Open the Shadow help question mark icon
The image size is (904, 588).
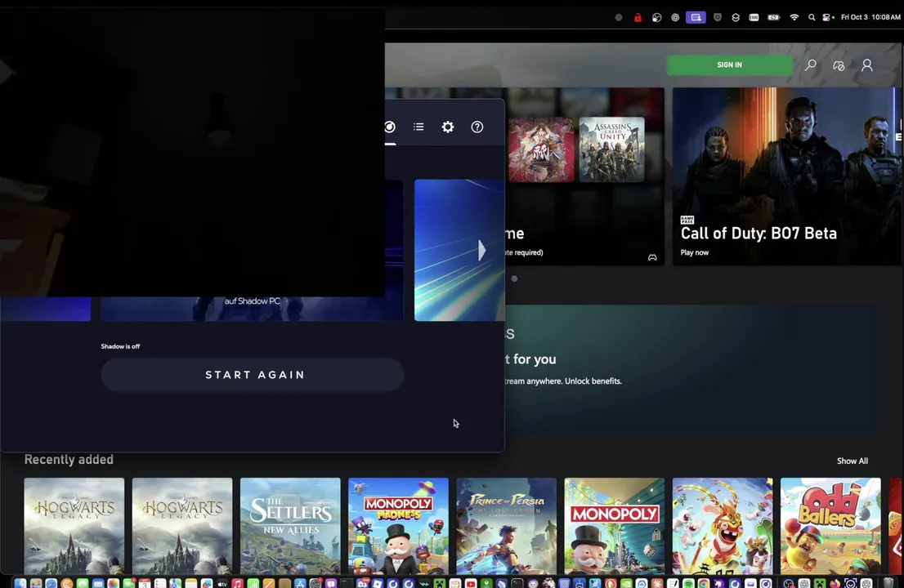[477, 127]
